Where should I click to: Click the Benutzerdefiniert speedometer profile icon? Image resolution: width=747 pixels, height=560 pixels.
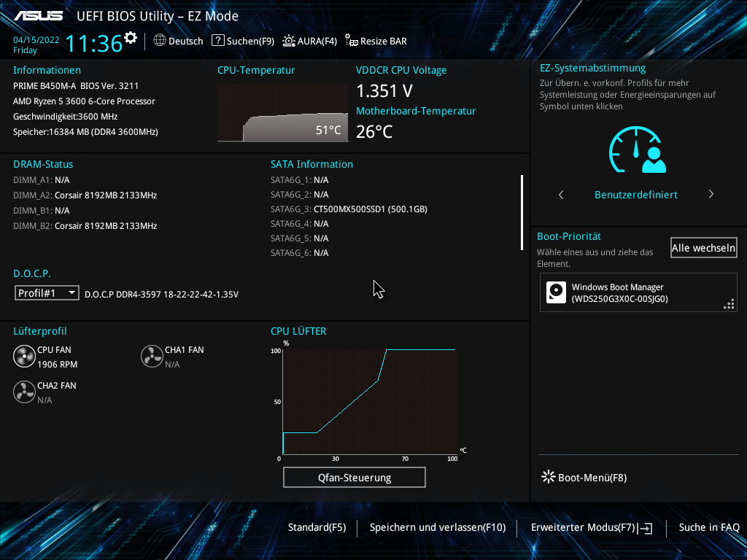tap(637, 149)
